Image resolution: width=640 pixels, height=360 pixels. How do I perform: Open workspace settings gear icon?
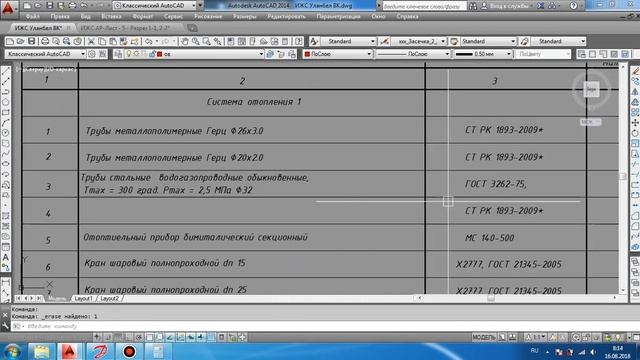(92, 54)
